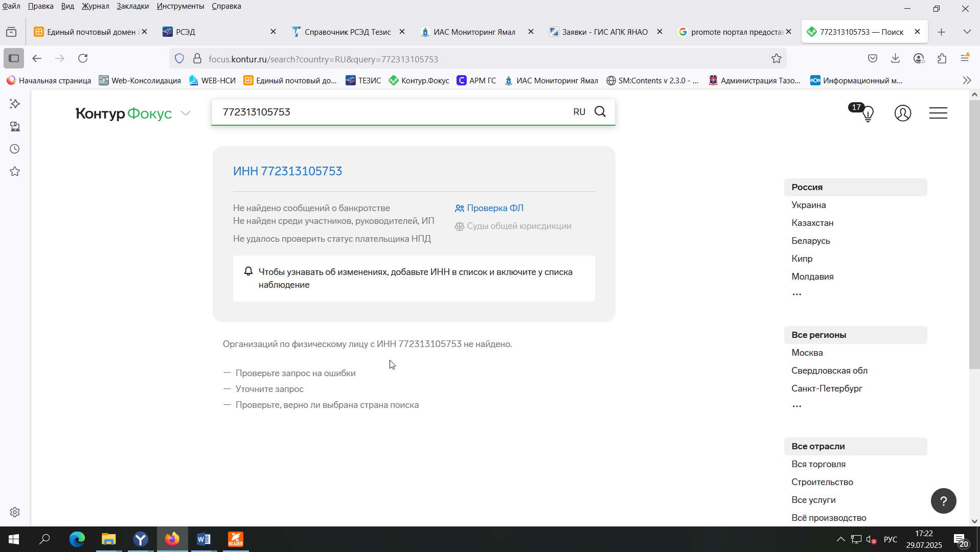Open the Firefox account icon
Screen dimensions: 980x552
coord(919,58)
